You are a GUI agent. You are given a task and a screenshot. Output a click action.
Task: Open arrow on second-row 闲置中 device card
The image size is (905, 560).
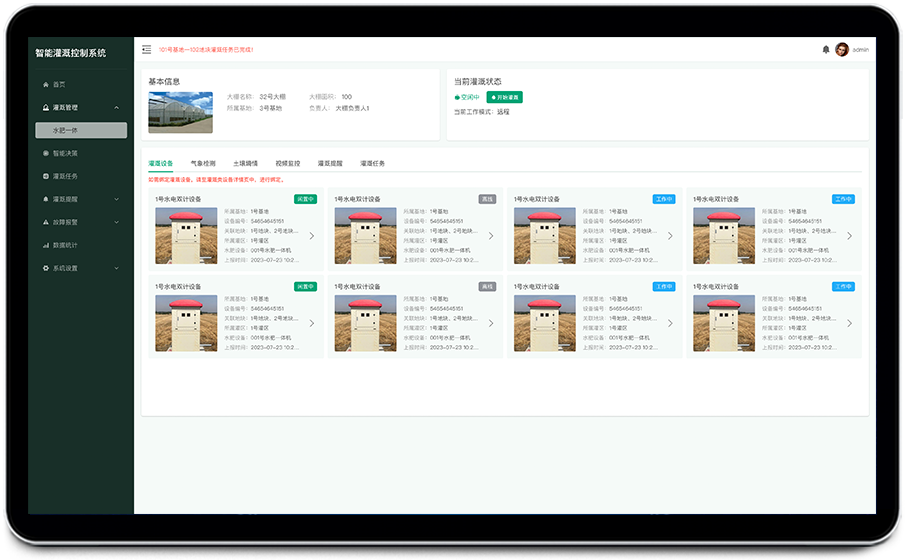(312, 323)
